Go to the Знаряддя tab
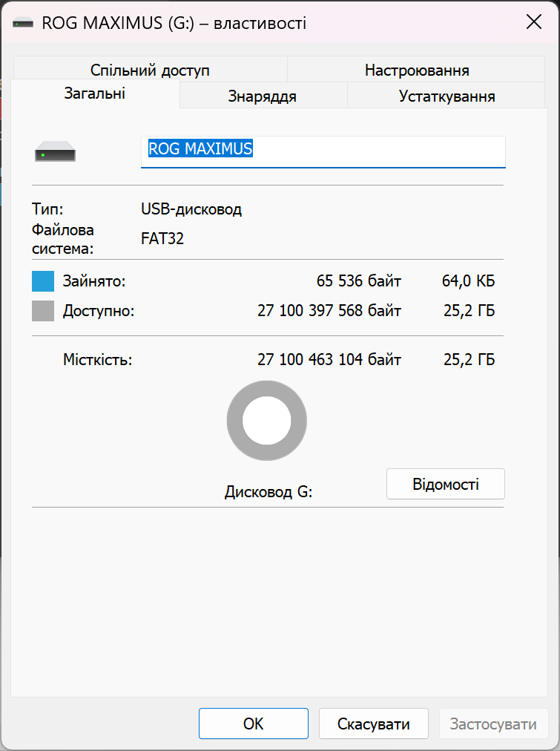 click(263, 96)
